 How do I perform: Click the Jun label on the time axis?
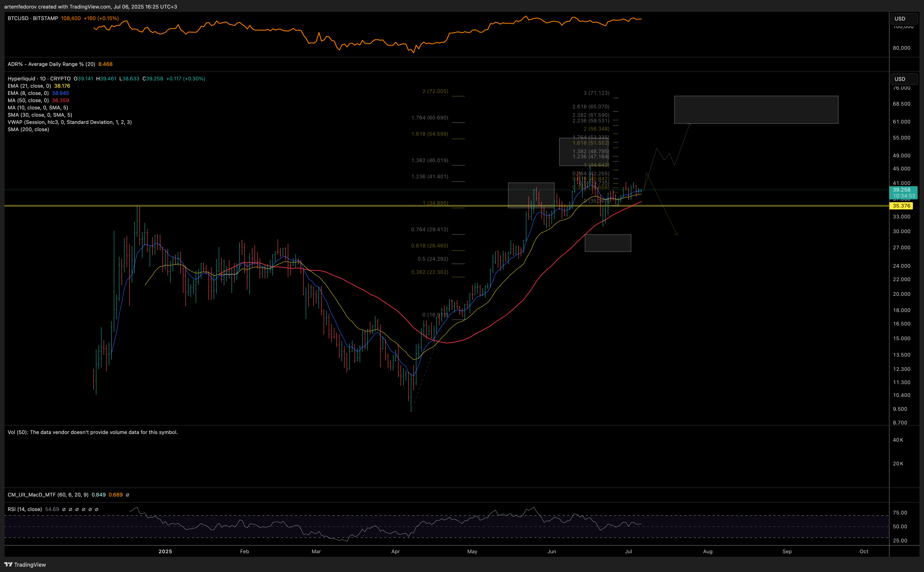(x=552, y=551)
